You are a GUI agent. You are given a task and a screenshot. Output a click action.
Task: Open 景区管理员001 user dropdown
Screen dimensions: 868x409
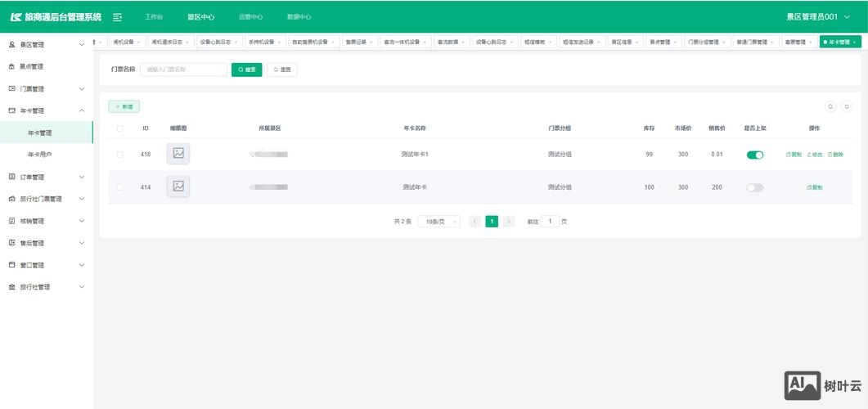[817, 16]
